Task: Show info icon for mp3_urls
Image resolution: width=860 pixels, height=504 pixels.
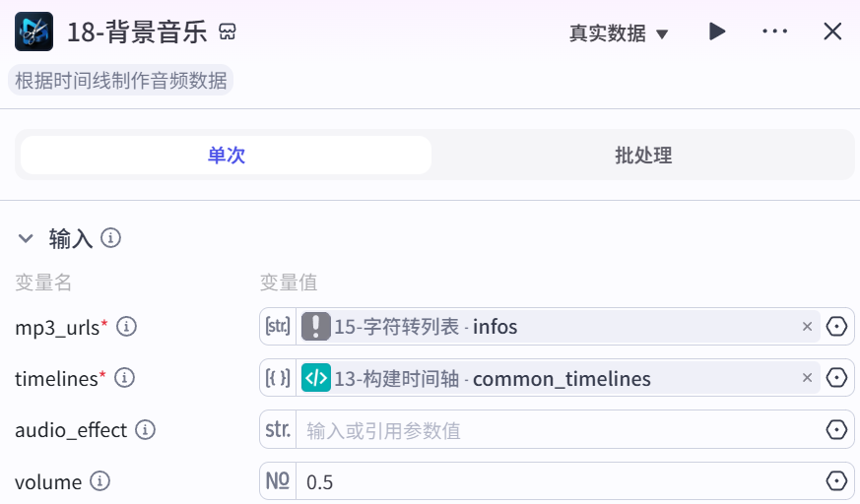Action: tap(127, 327)
